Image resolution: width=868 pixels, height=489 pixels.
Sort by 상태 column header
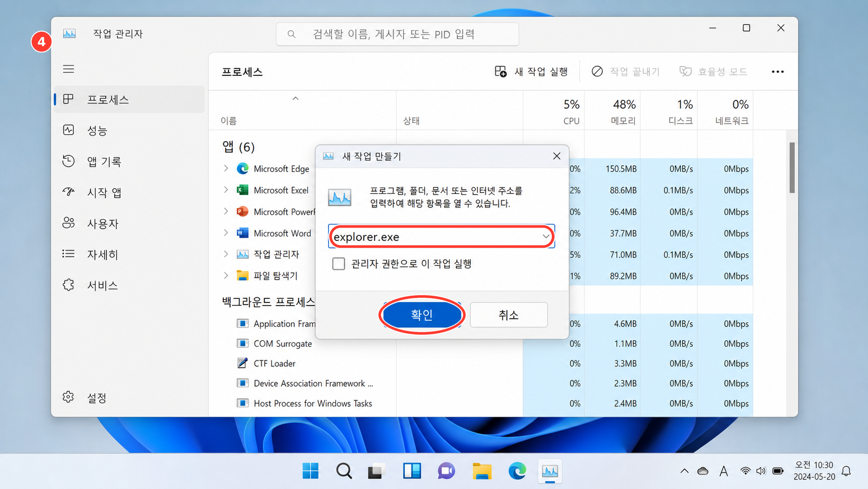point(459,111)
